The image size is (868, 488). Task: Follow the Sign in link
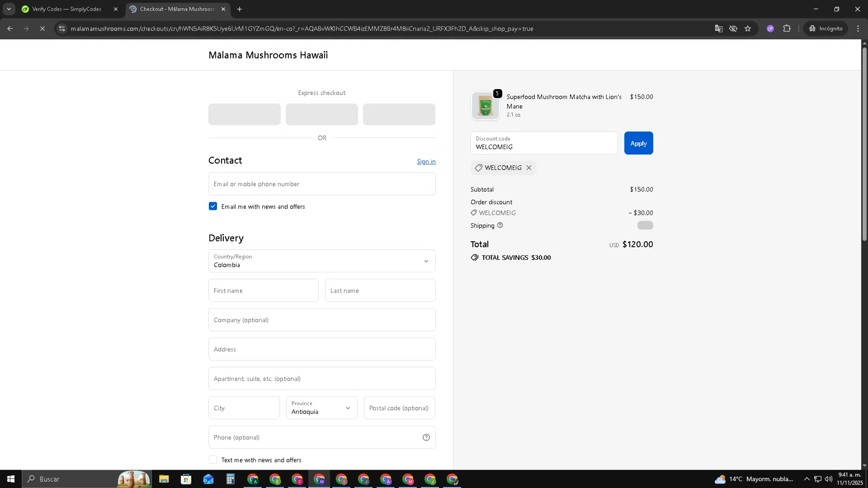tap(426, 161)
